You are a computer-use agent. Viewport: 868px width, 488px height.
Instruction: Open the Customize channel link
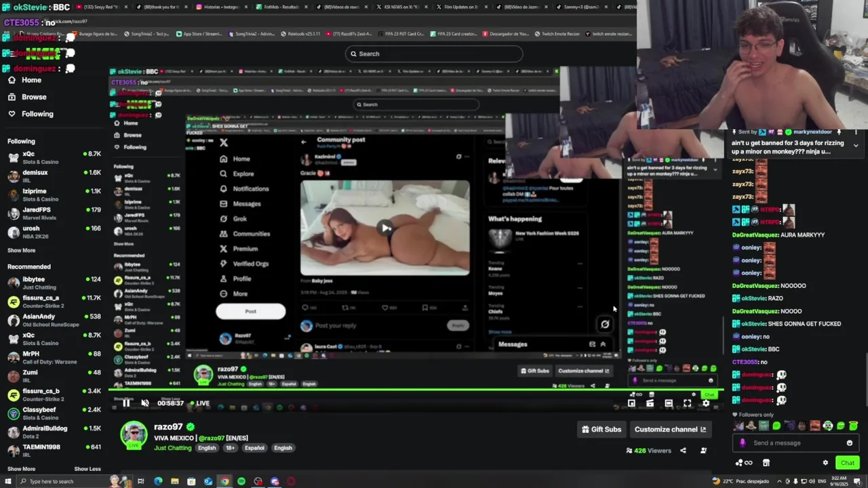tap(670, 429)
